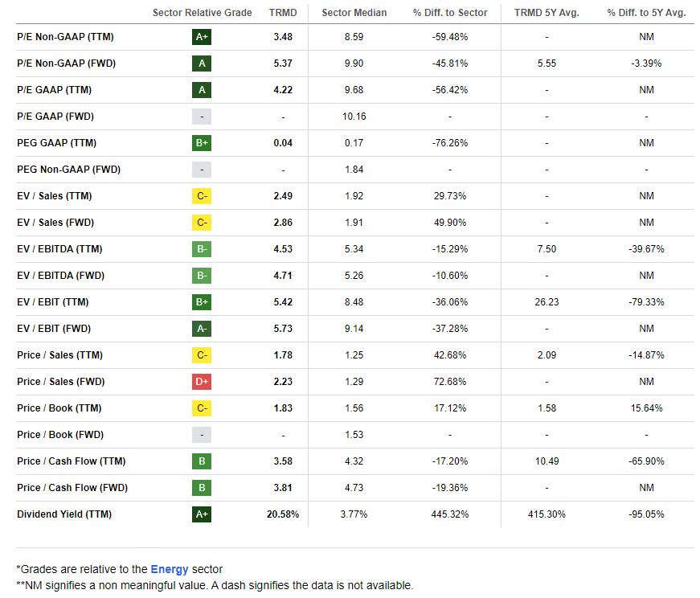Click the A grade badge for P/E Non-GAAP (FWD)
Viewport: 700px width, 598px height.
[x=202, y=63]
